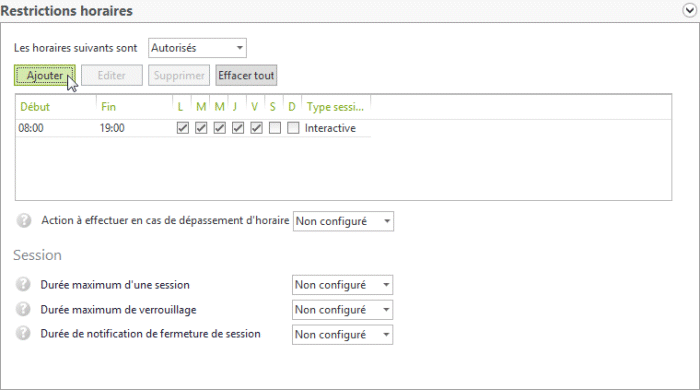Click the Effacer tout button
700x390 pixels.
246,75
